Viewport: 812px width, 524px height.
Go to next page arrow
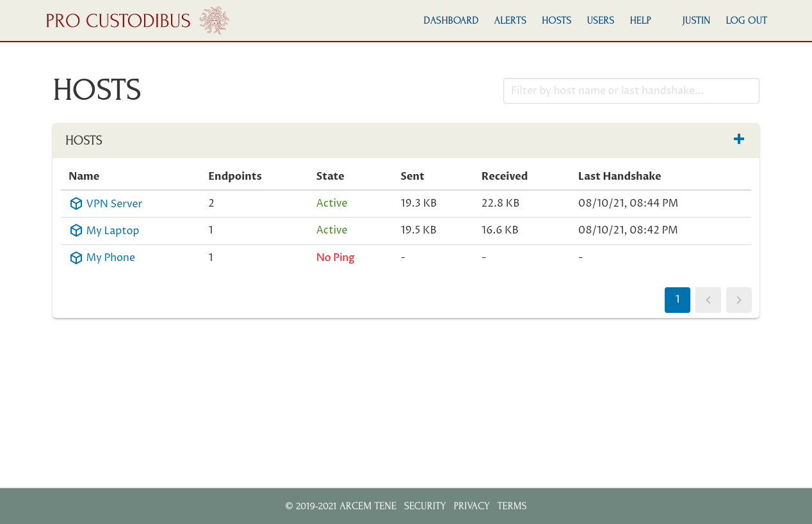coord(739,300)
